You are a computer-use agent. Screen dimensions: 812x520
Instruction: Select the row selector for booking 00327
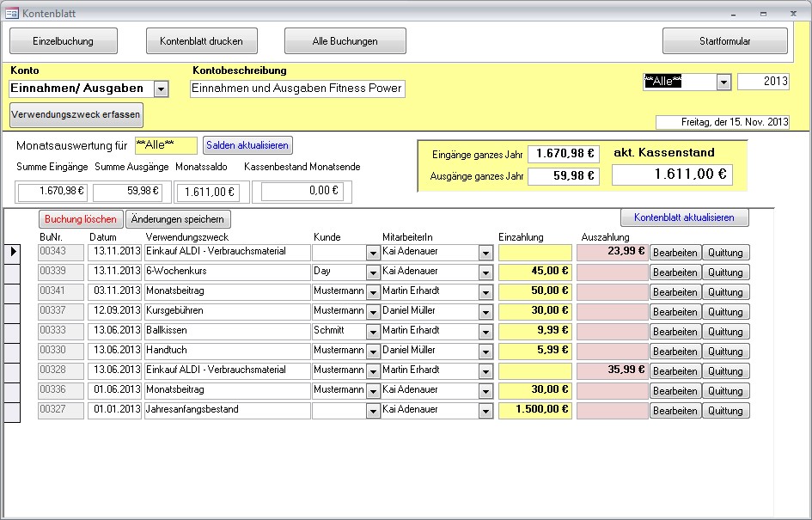[x=13, y=411]
